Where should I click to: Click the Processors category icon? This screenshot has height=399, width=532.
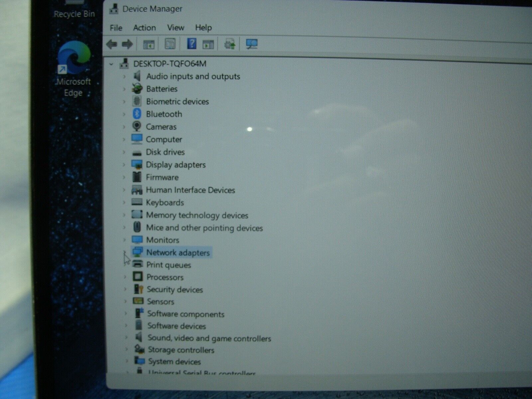pyautogui.click(x=138, y=277)
